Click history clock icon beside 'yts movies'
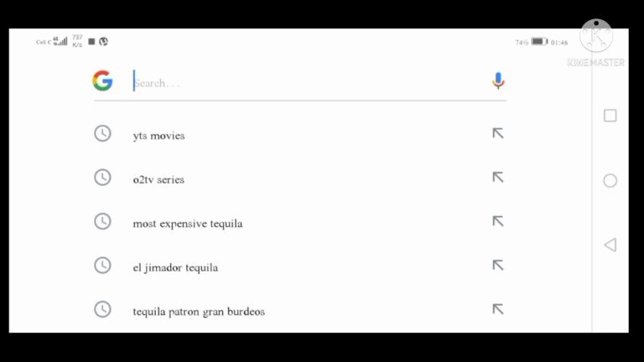Viewport: 644px width, 362px height. [102, 133]
